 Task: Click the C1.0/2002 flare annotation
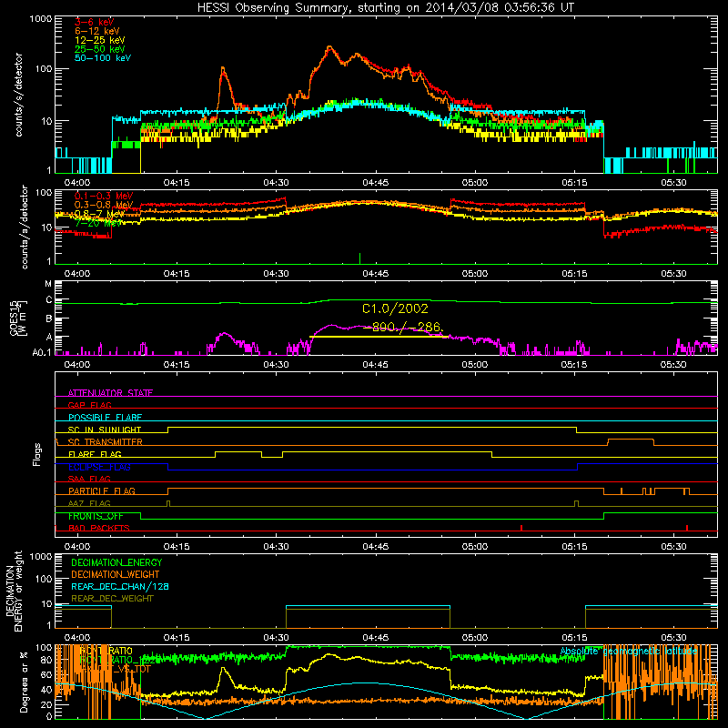tap(395, 308)
